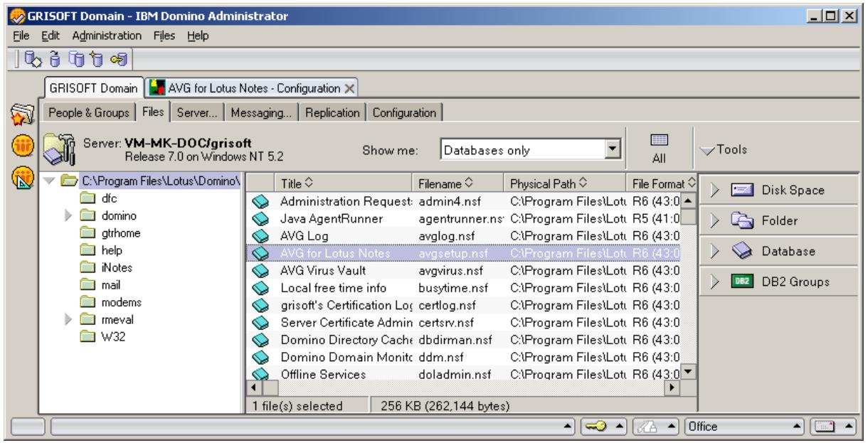Collapse the C:\Program Files\Lotus\Domino root folder
Screen dimensions: 868x443
pyautogui.click(x=51, y=182)
